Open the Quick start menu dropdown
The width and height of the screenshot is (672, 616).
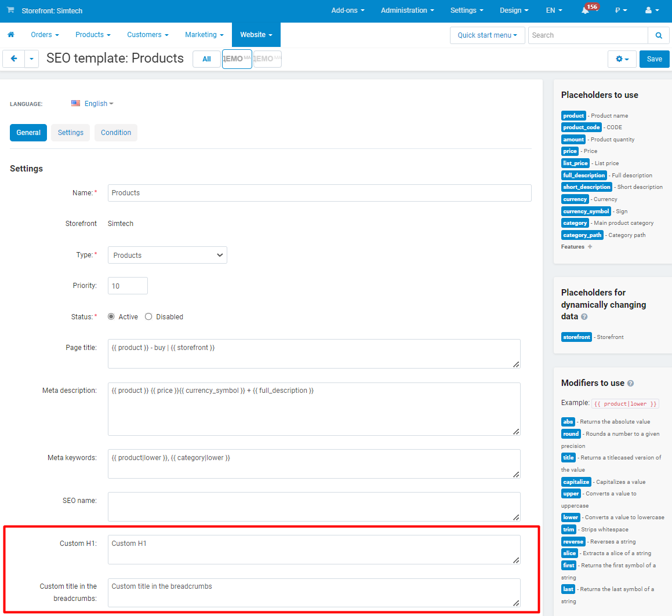click(487, 35)
